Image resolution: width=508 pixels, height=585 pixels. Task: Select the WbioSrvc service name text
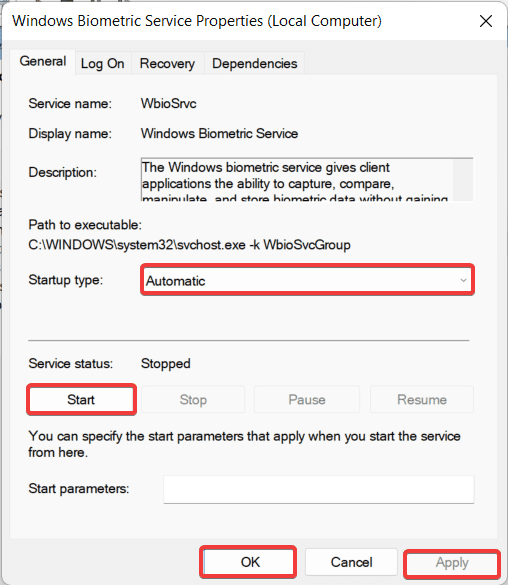pyautogui.click(x=169, y=103)
